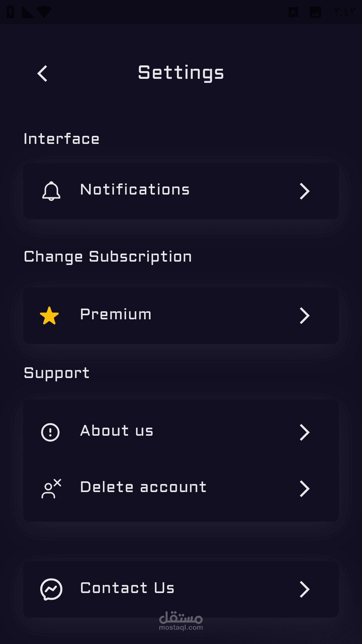
Task: Click the Contact Us row chevron
Action: click(304, 589)
